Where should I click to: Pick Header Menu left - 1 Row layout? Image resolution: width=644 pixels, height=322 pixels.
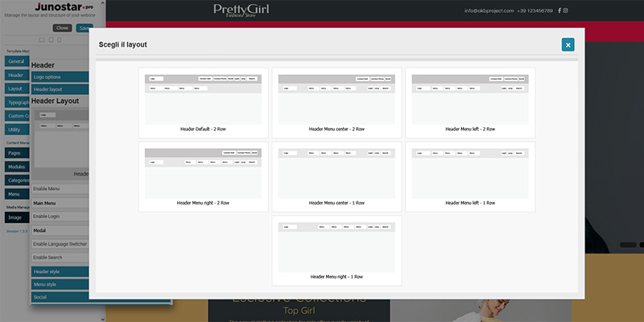[470, 176]
